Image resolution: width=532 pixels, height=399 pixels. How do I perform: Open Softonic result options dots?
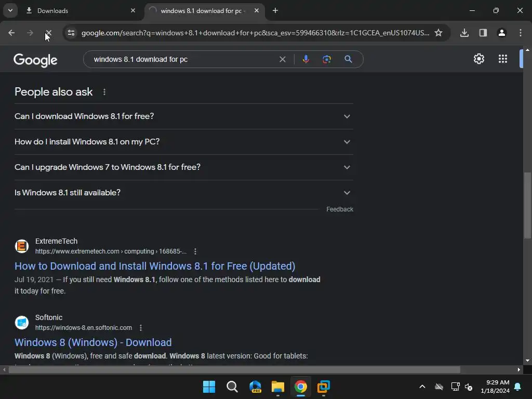[x=141, y=328]
